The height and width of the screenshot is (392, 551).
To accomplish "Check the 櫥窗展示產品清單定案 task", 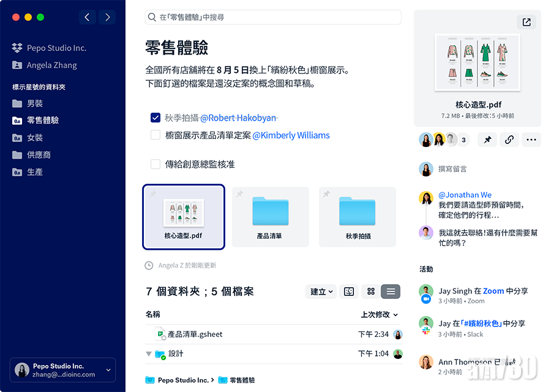I will (x=156, y=135).
